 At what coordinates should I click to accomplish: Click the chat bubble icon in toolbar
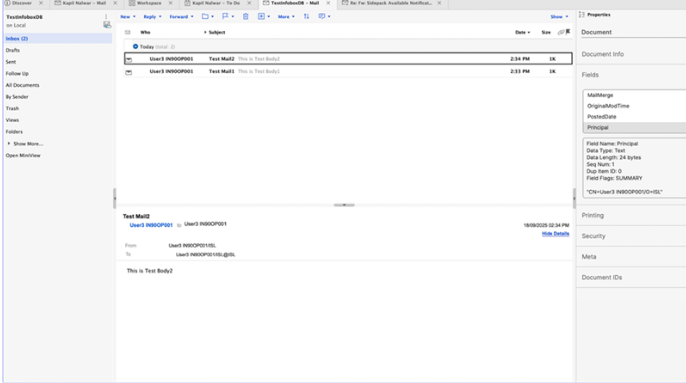(x=322, y=16)
